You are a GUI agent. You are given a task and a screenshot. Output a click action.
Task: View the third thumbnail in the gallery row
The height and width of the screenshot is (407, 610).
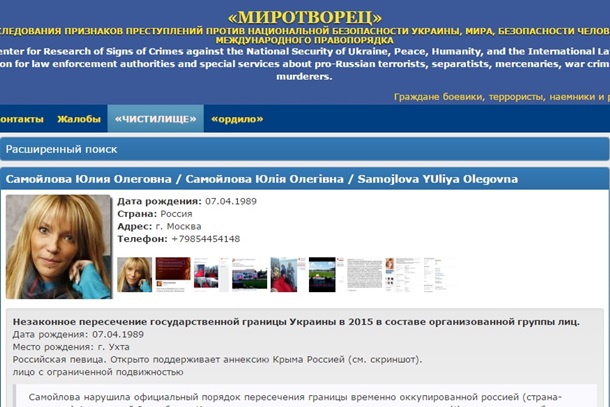tap(211, 274)
